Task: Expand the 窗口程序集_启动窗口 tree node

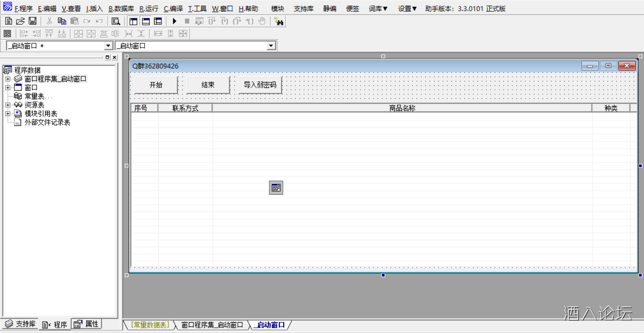Action: (x=8, y=79)
